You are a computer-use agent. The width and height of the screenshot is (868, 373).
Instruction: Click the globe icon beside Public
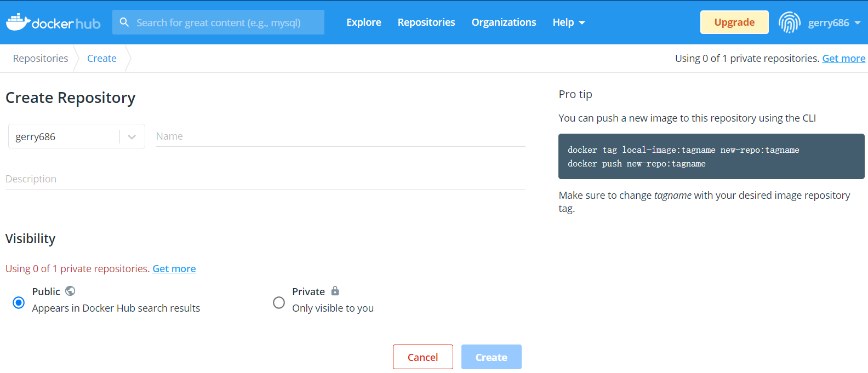pyautogui.click(x=70, y=291)
